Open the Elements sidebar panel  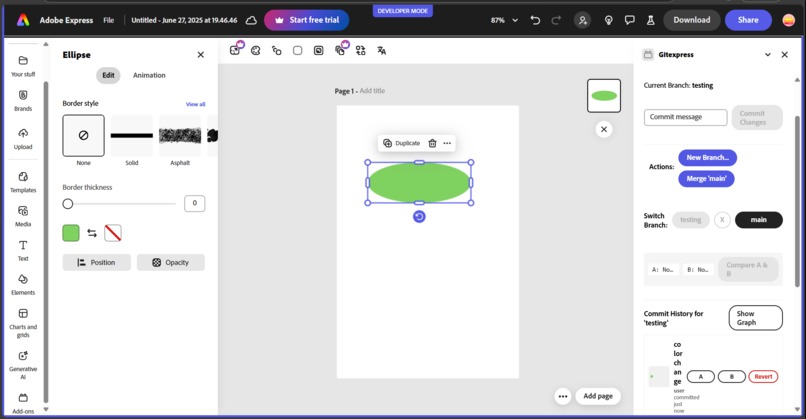click(23, 284)
